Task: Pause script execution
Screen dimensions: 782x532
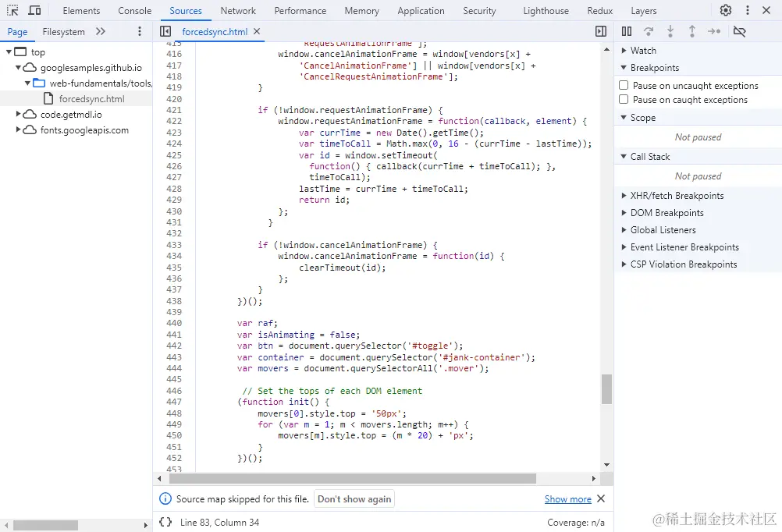Action: 627,31
